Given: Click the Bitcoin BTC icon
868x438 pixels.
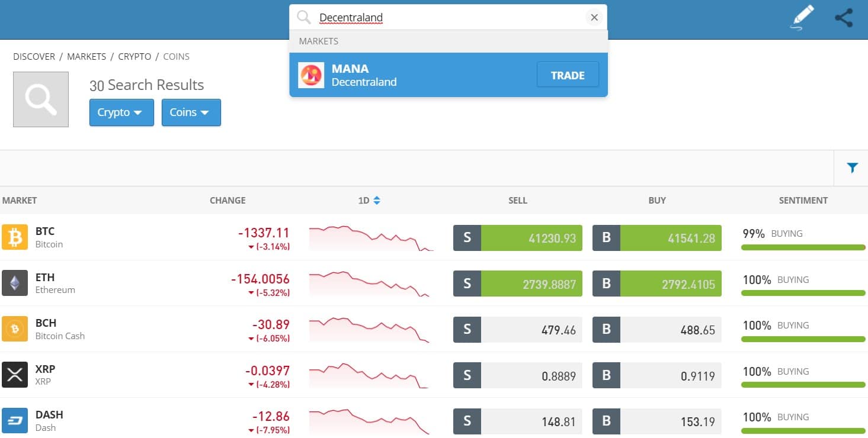Looking at the screenshot, I should click(15, 237).
